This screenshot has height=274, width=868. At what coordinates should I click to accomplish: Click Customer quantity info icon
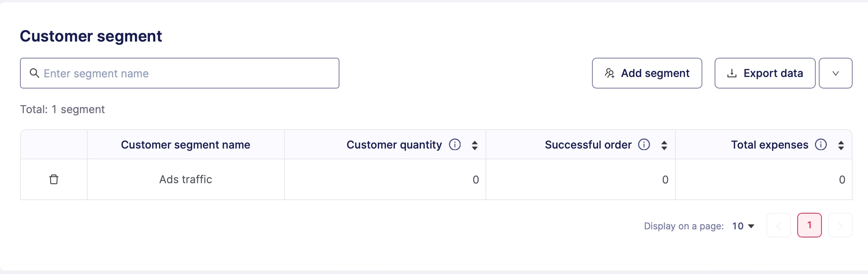[455, 145]
